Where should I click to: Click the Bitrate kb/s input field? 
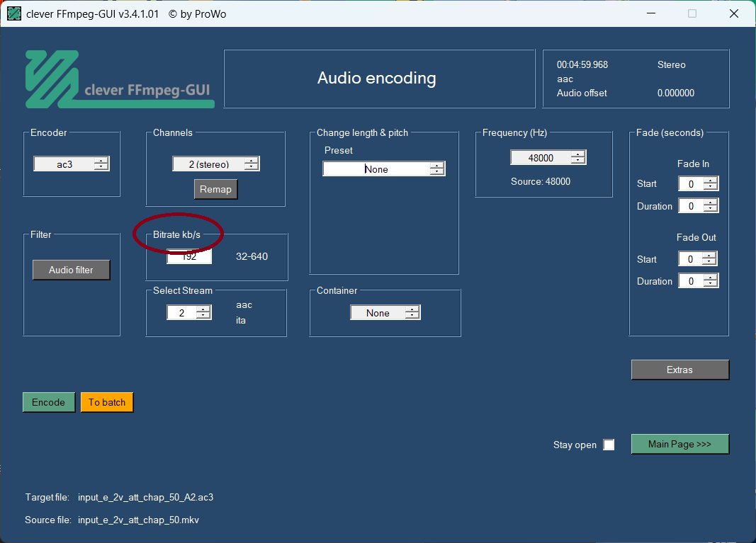click(x=189, y=257)
